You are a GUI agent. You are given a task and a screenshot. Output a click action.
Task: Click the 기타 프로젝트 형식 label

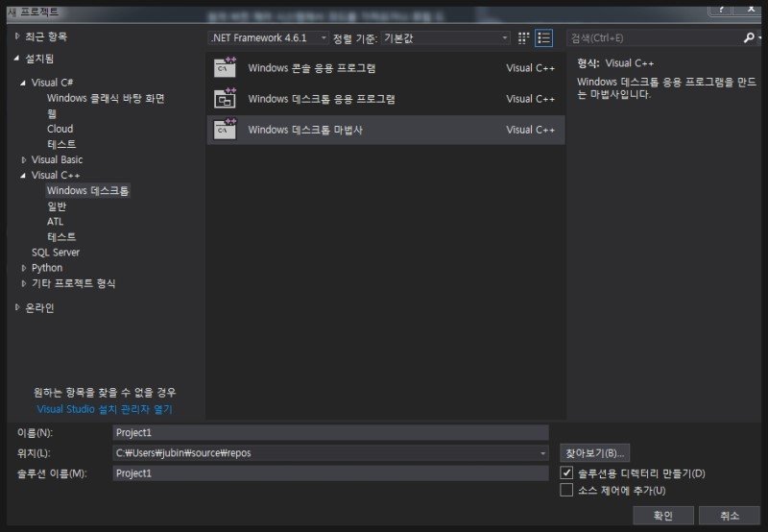[x=74, y=283]
